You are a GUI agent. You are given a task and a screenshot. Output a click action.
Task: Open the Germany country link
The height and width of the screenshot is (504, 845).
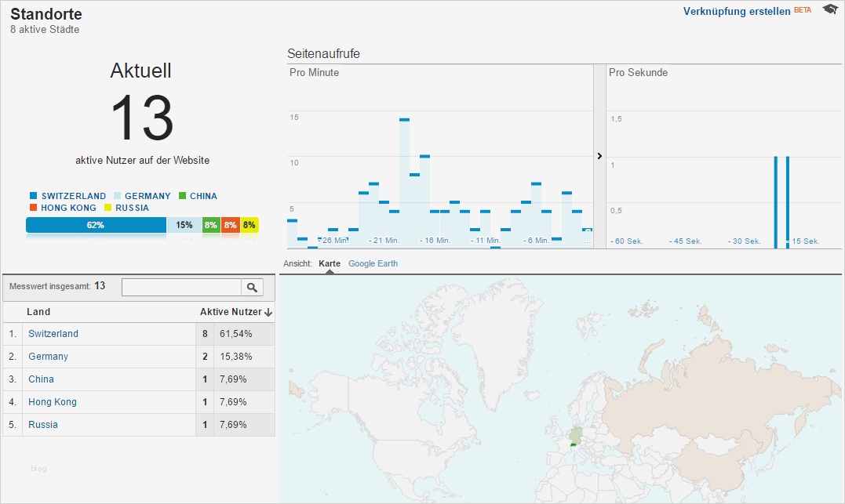tap(48, 357)
